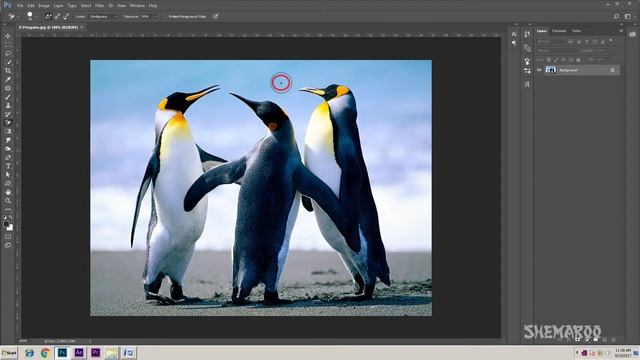
Task: Open the Tolerance value slider arrow
Action: click(x=155, y=16)
